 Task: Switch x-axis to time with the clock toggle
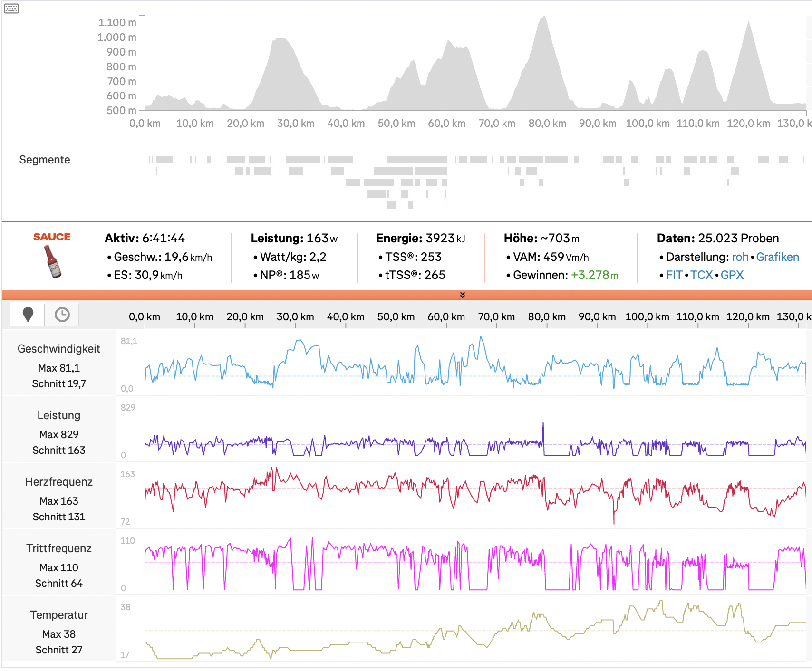[62, 314]
